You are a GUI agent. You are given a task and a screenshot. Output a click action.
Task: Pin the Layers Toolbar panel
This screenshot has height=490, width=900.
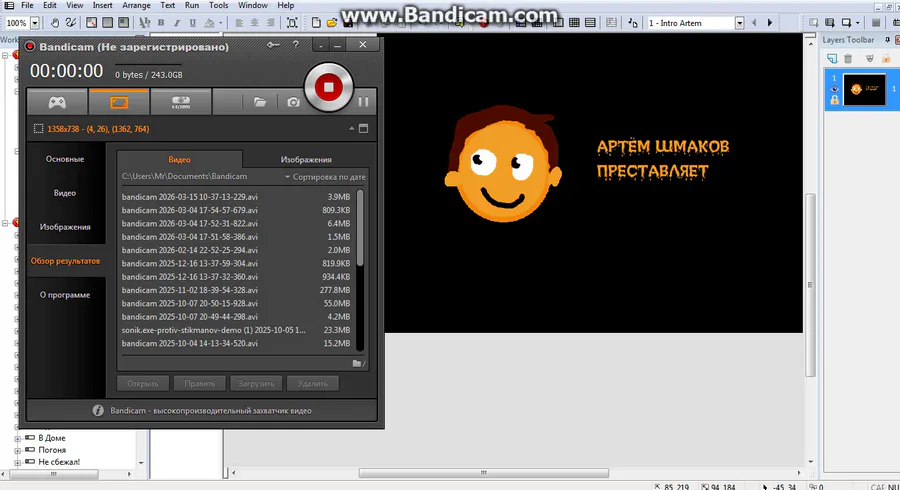coord(887,40)
